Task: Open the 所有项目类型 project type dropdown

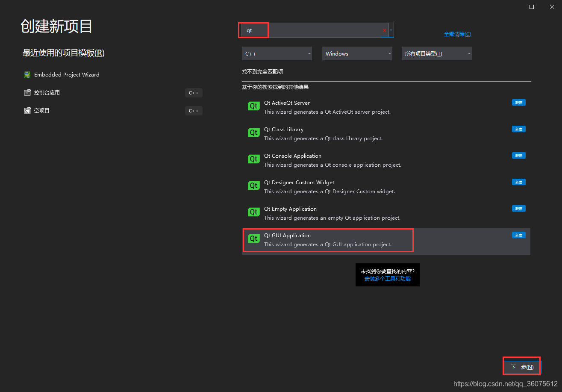Action: [436, 53]
